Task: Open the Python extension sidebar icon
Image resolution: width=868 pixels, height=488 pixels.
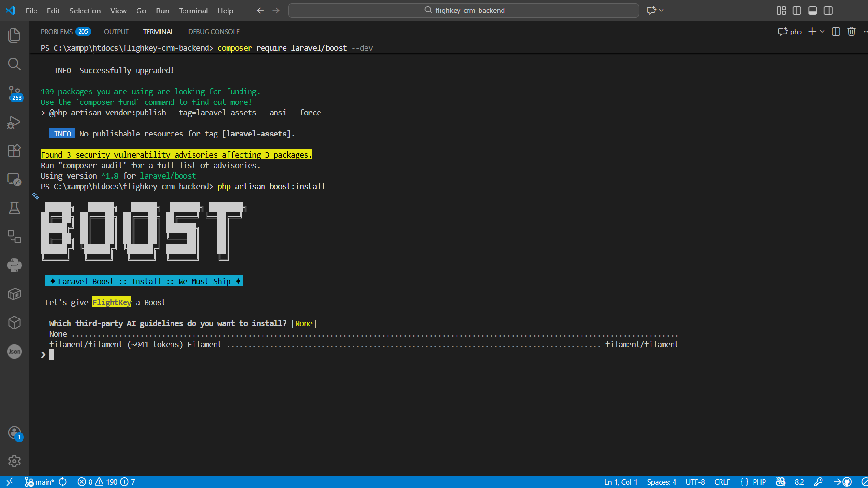Action: 14,265
